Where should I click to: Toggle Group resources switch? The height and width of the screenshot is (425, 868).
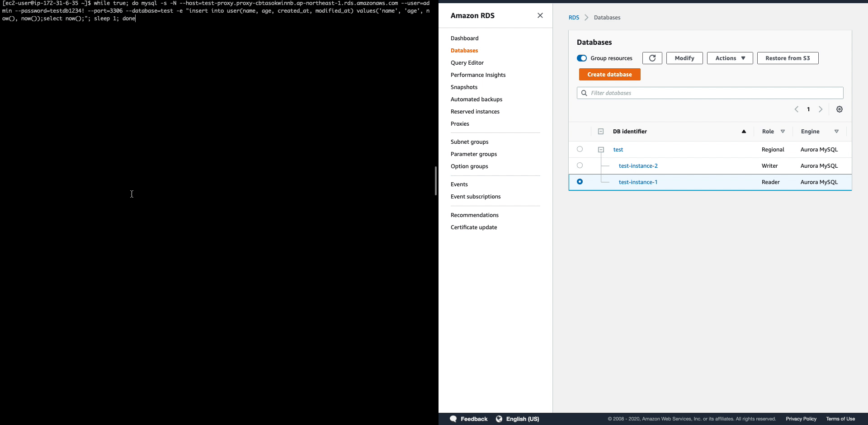point(582,58)
